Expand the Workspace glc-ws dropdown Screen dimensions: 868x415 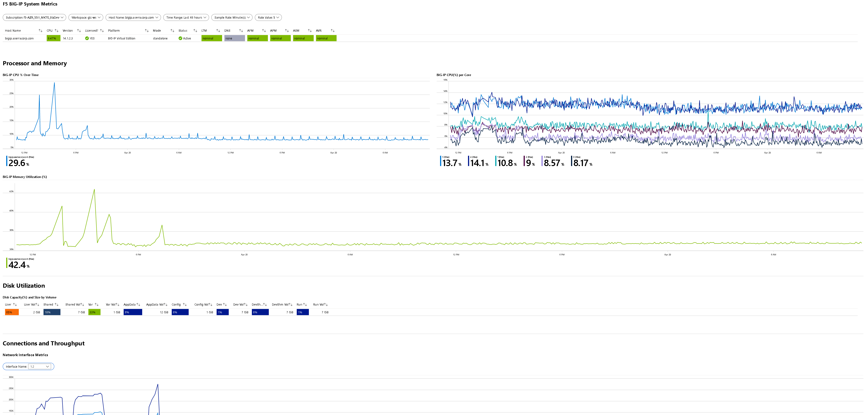coord(86,18)
